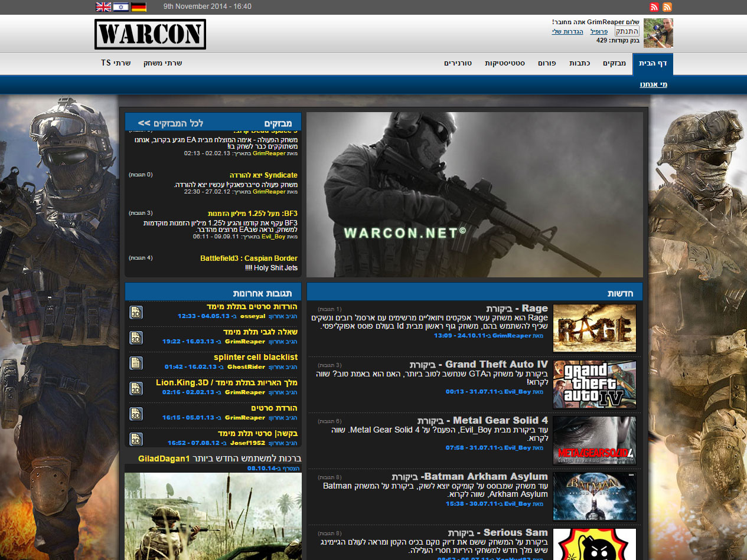The image size is (747, 560).
Task: Click the מי אנחנו submenu link
Action: [653, 84]
